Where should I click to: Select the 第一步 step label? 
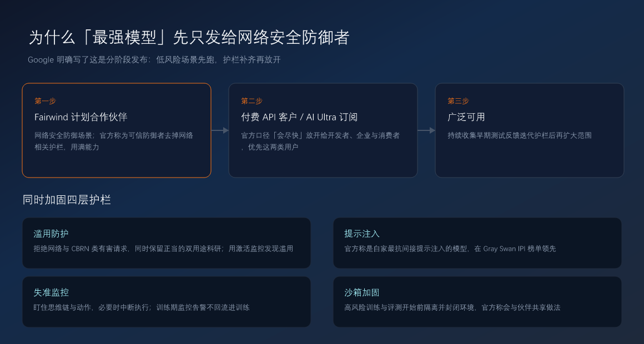tap(45, 101)
